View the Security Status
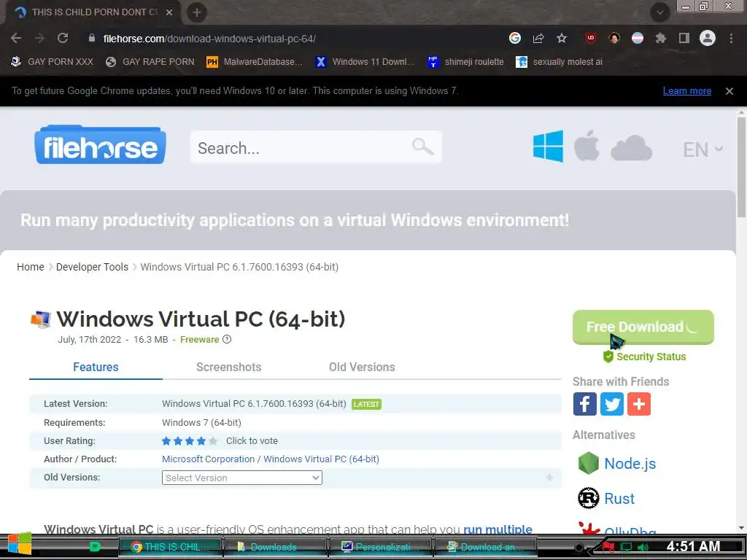This screenshot has width=747, height=560. click(645, 357)
